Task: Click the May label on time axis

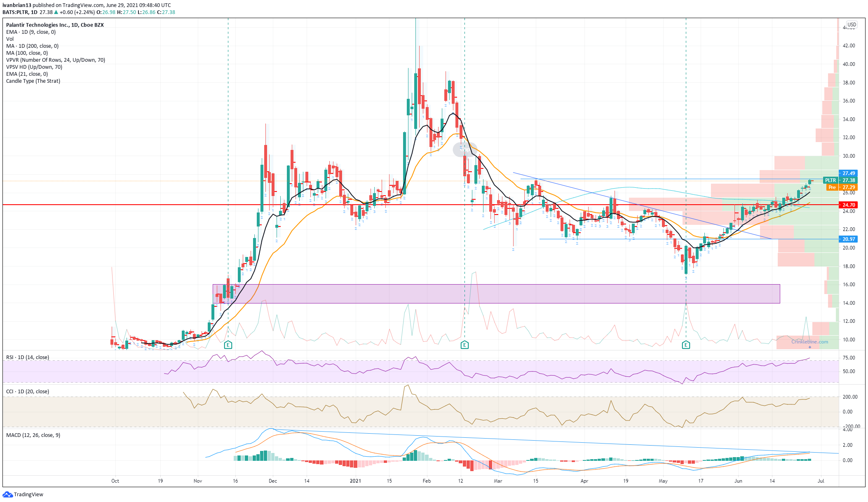Action: point(663,481)
